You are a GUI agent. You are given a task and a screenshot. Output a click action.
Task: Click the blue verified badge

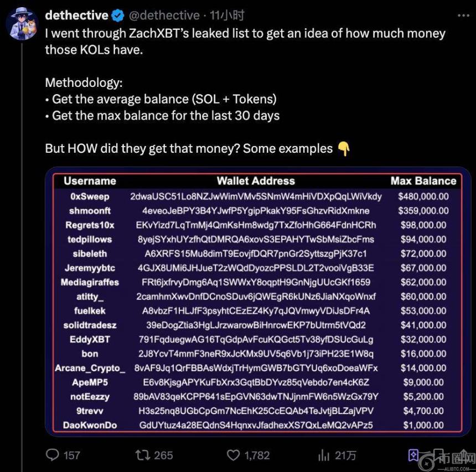(x=118, y=15)
